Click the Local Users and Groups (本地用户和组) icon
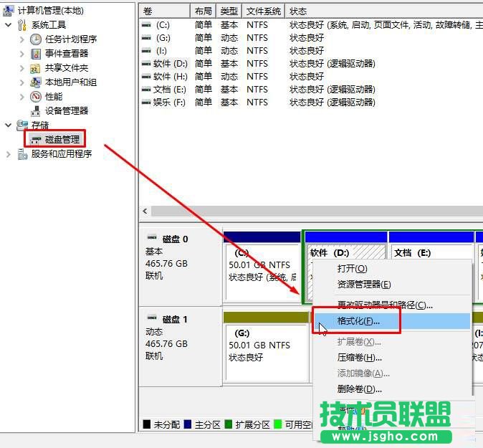Image resolution: width=483 pixels, height=448 pixels. tap(35, 82)
